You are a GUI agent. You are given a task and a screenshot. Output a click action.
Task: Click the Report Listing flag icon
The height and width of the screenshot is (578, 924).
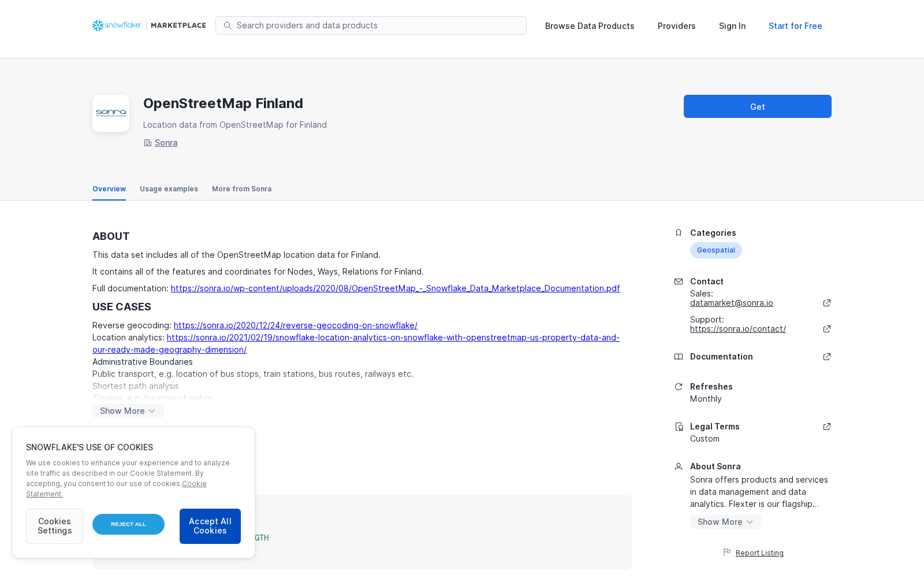tap(727, 553)
